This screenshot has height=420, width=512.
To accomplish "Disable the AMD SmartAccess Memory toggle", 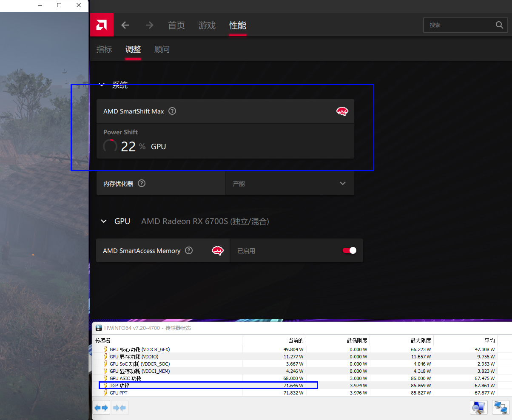I will pos(349,250).
